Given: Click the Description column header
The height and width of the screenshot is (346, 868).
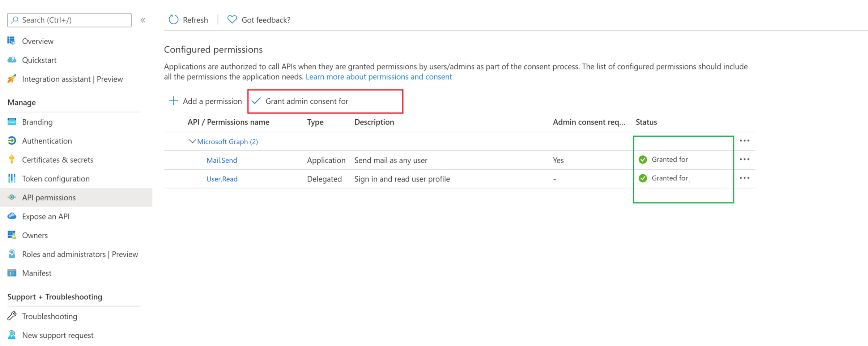Looking at the screenshot, I should tap(374, 122).
